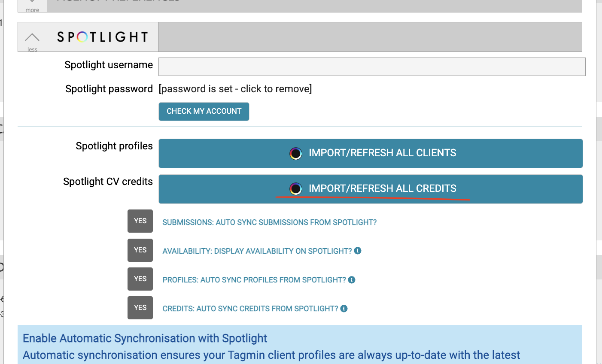Click the Spotlight logo in the section header
The height and width of the screenshot is (364, 602).
click(x=103, y=37)
